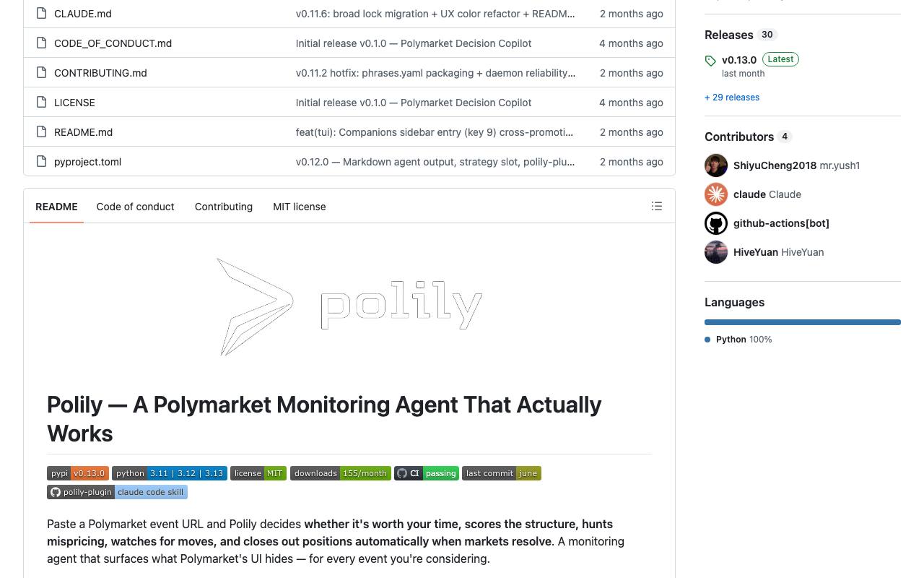This screenshot has width=924, height=578.
Task: Click '4 months ago' in the LICENSE row
Action: click(x=631, y=103)
